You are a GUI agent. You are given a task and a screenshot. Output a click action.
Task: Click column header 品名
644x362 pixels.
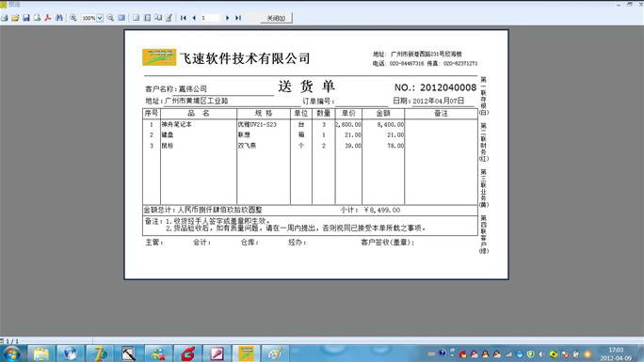[199, 113]
